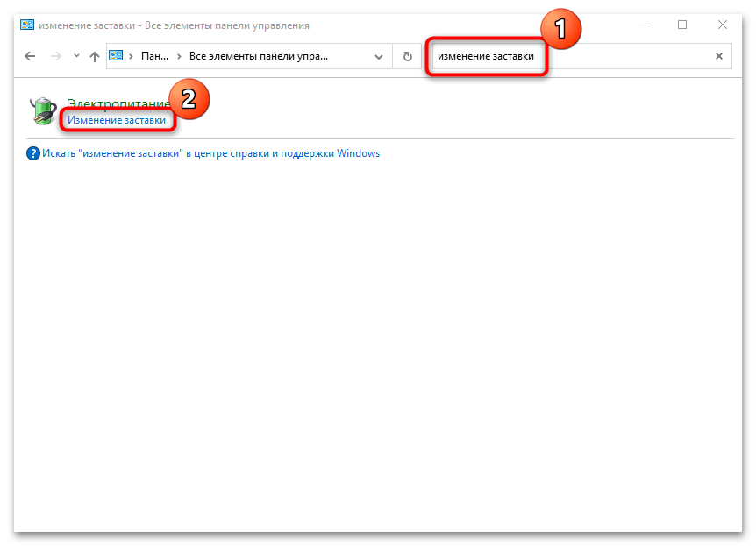756x546 pixels.
Task: Expand the chevron before the "Пан..." breadcrumb
Action: [x=131, y=56]
